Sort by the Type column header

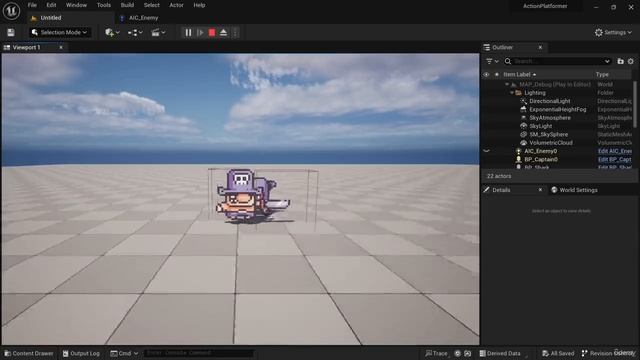coord(602,75)
